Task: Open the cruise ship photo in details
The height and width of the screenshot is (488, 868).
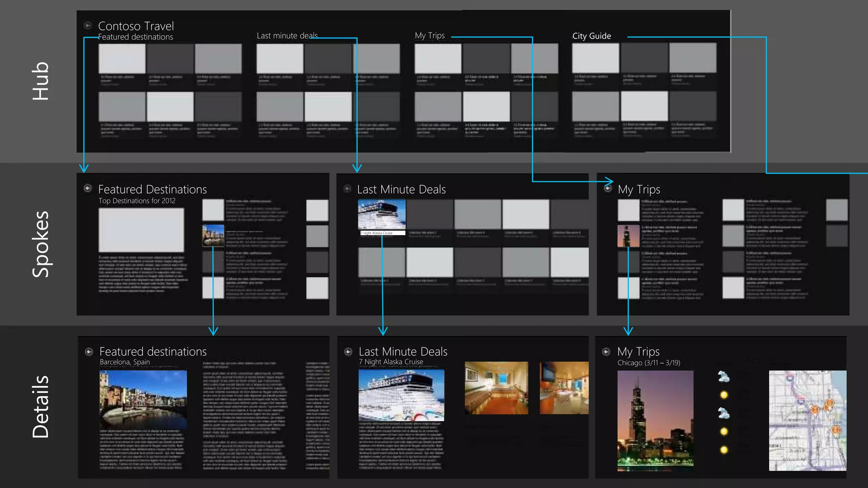Action: (401, 395)
